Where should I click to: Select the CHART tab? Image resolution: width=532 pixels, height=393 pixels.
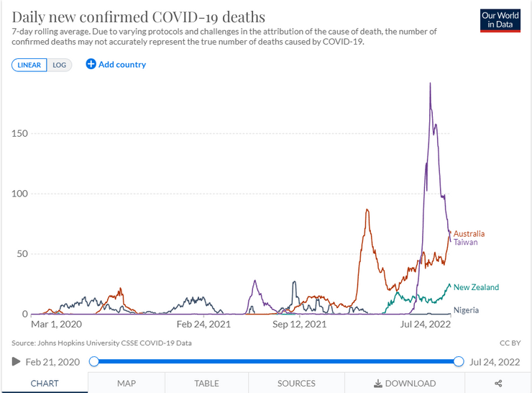[x=45, y=383]
